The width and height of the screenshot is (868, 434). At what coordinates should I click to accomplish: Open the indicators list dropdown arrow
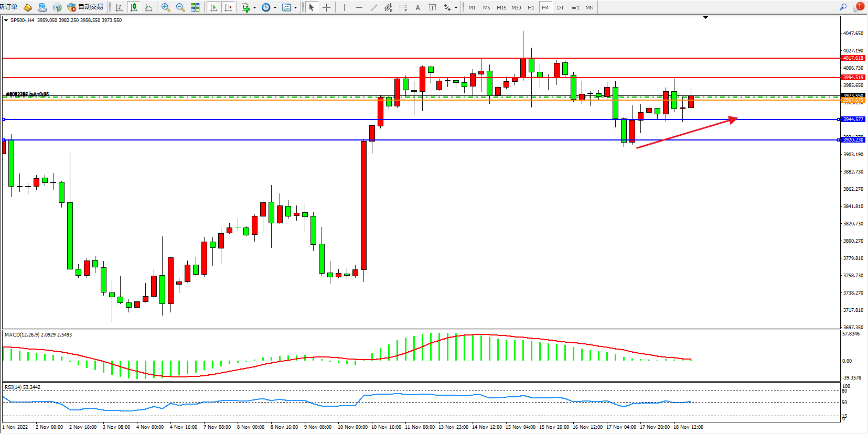point(254,8)
